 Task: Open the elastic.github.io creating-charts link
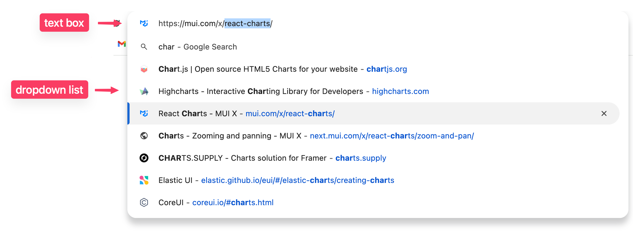tap(297, 180)
